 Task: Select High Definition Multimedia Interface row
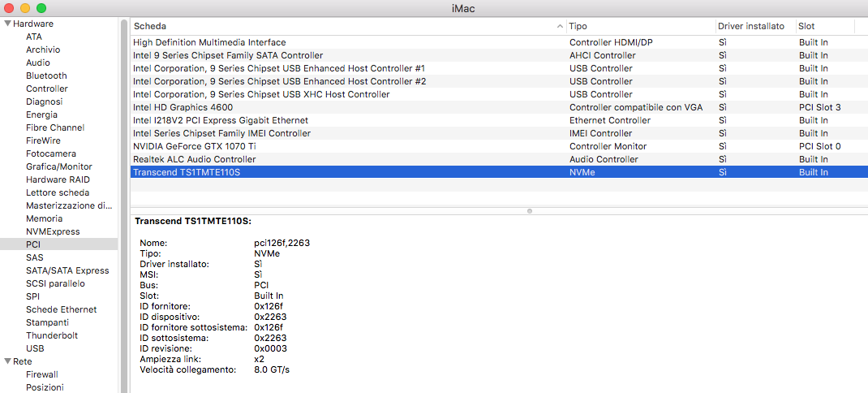point(499,42)
